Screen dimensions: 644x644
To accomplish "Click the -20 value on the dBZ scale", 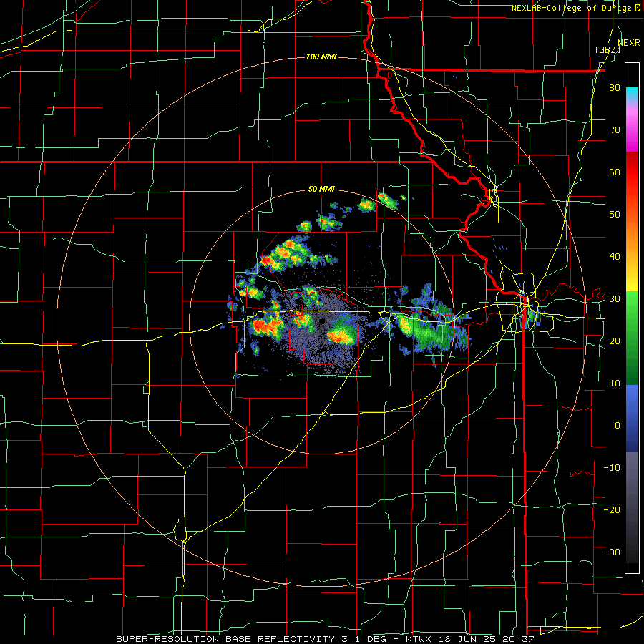I will point(612,509).
